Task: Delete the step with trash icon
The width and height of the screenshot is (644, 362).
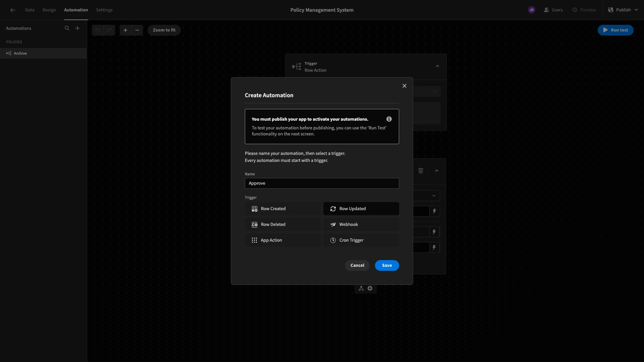Action: pyautogui.click(x=421, y=171)
